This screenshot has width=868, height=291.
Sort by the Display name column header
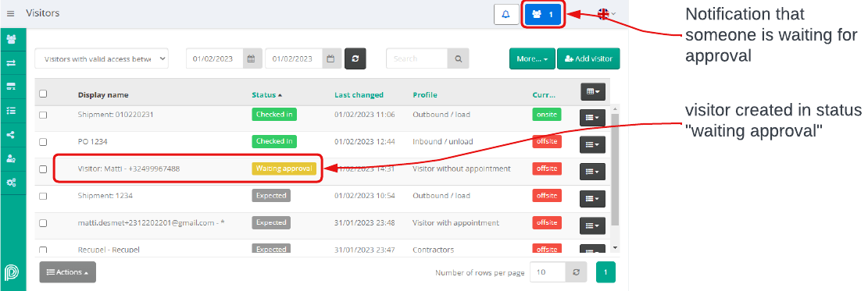tap(103, 95)
